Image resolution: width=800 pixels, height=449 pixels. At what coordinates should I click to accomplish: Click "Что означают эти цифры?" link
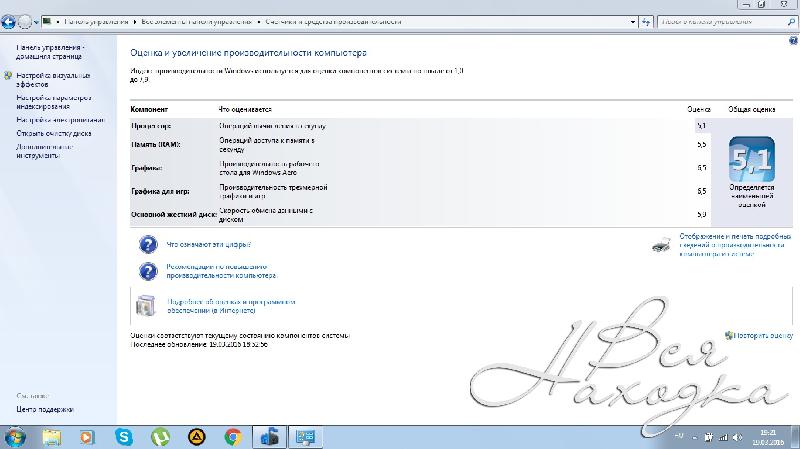coord(208,243)
